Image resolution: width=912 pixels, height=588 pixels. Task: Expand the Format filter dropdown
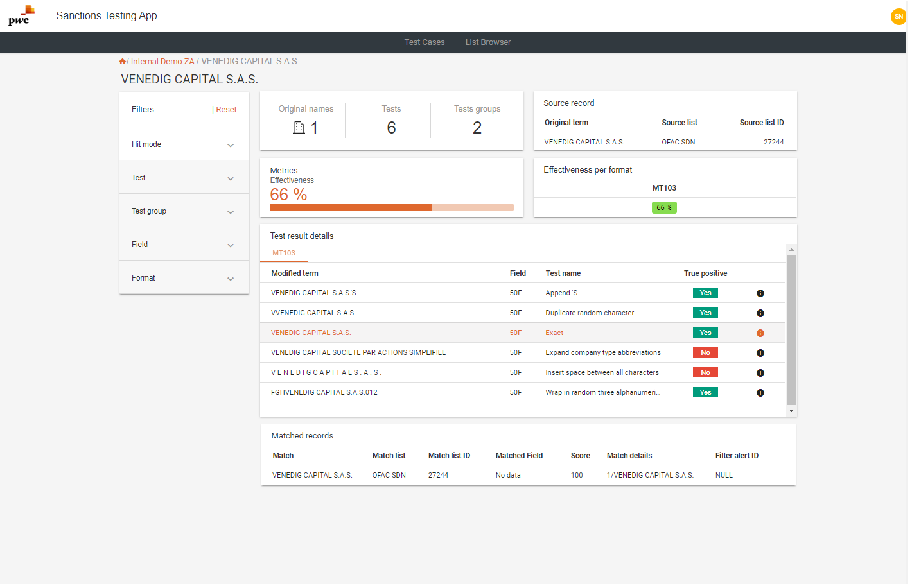230,279
